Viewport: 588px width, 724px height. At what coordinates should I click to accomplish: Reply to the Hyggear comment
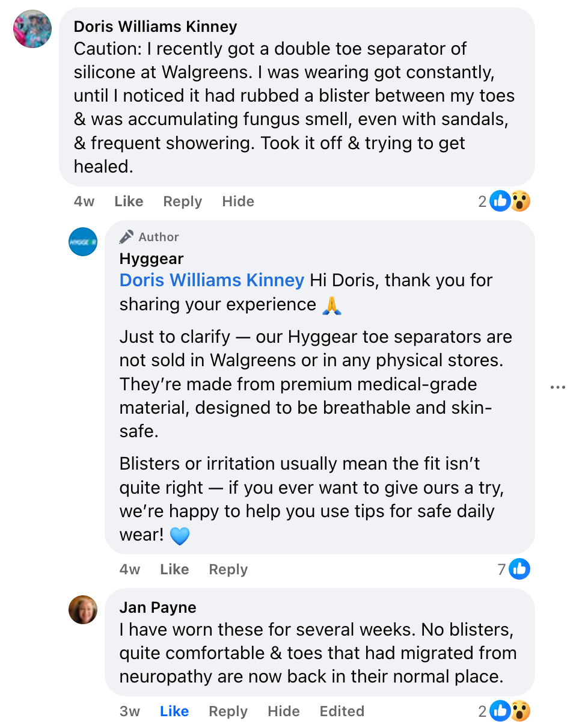(228, 569)
